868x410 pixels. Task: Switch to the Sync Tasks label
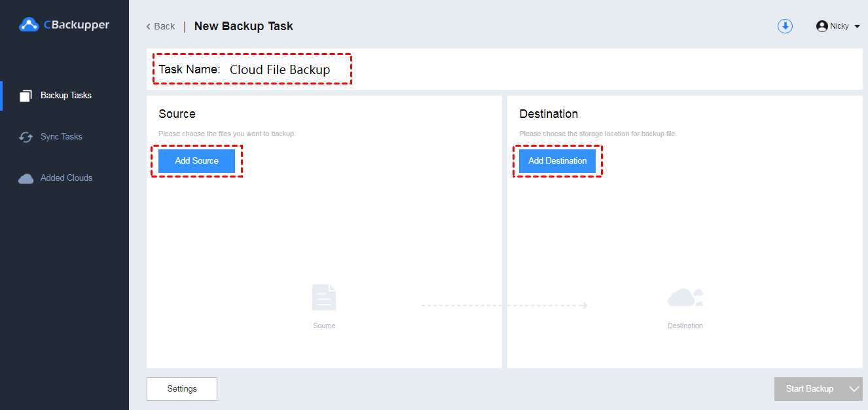click(62, 137)
